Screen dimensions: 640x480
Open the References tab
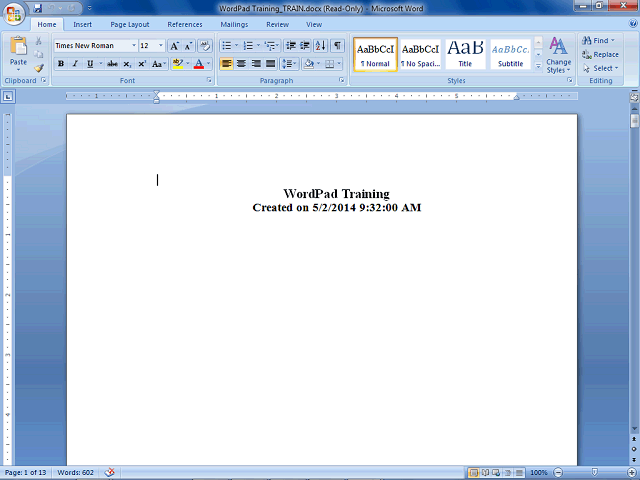[185, 24]
